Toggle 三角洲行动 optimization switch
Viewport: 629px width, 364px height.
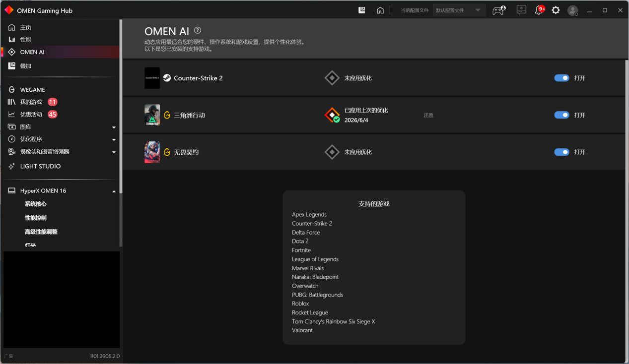pos(561,115)
